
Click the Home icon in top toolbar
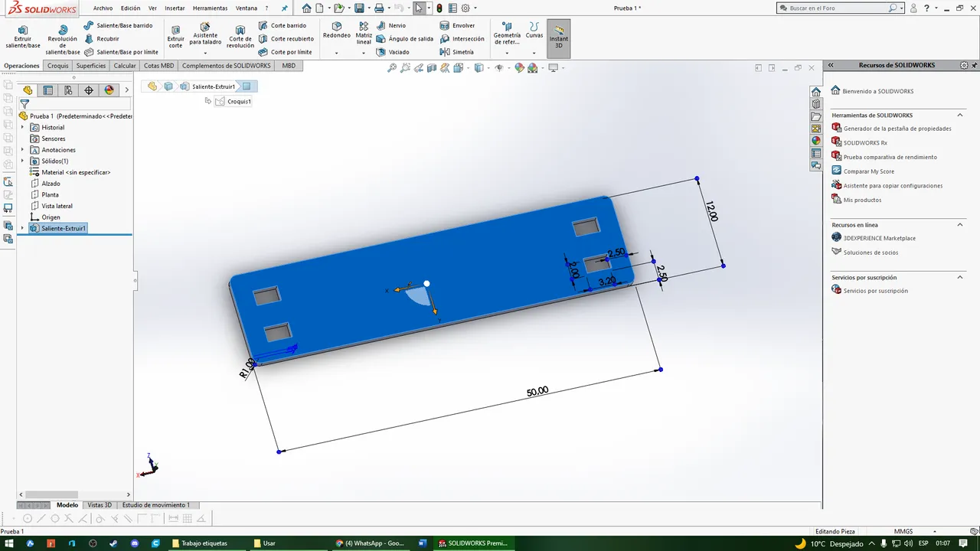(306, 8)
